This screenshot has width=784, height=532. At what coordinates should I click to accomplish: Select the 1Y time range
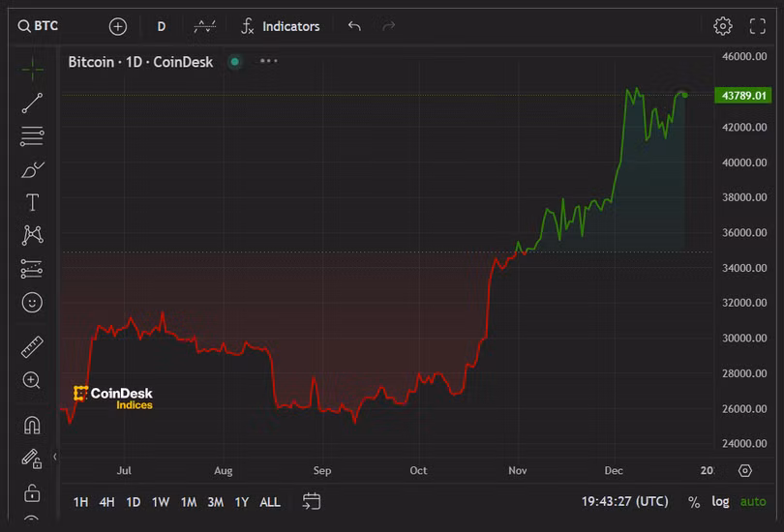242,502
